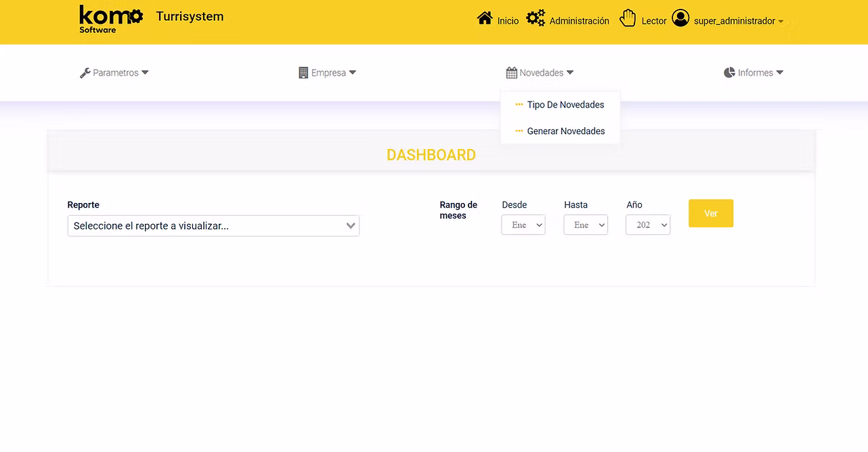Expand the report selection combo box
The width and height of the screenshot is (868, 452).
(x=213, y=226)
